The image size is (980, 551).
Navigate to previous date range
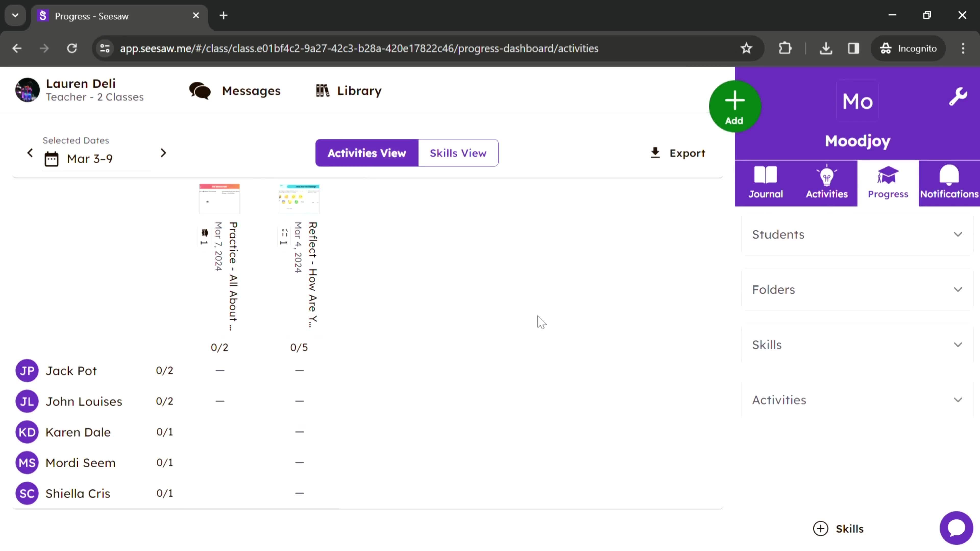[x=30, y=153]
